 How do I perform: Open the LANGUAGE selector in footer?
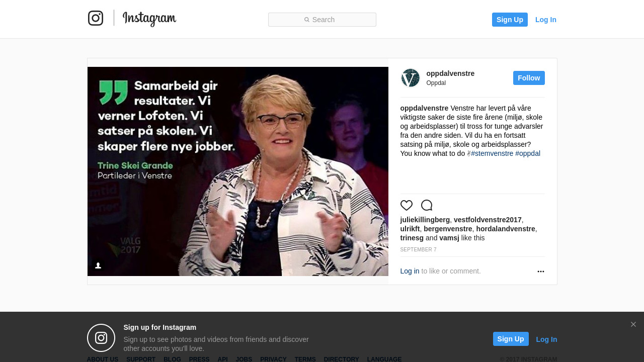click(384, 359)
